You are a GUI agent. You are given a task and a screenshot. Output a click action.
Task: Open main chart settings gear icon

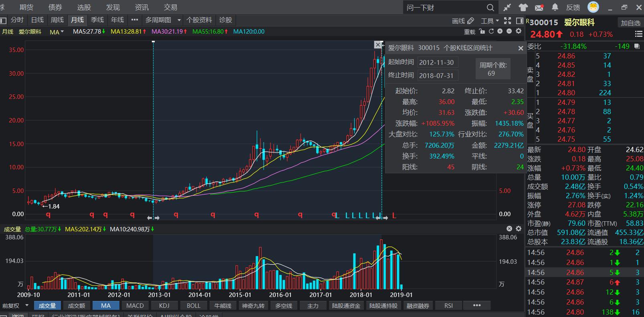click(519, 31)
